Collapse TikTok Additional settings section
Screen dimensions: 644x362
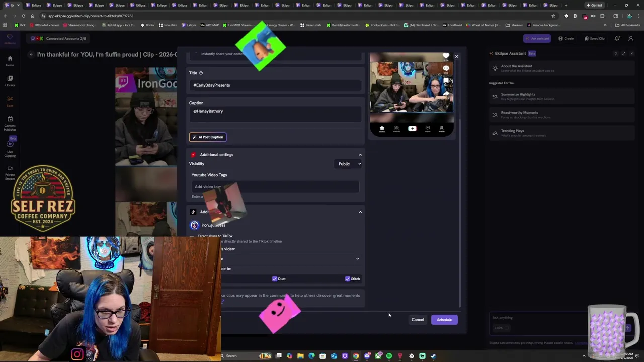[360, 212]
